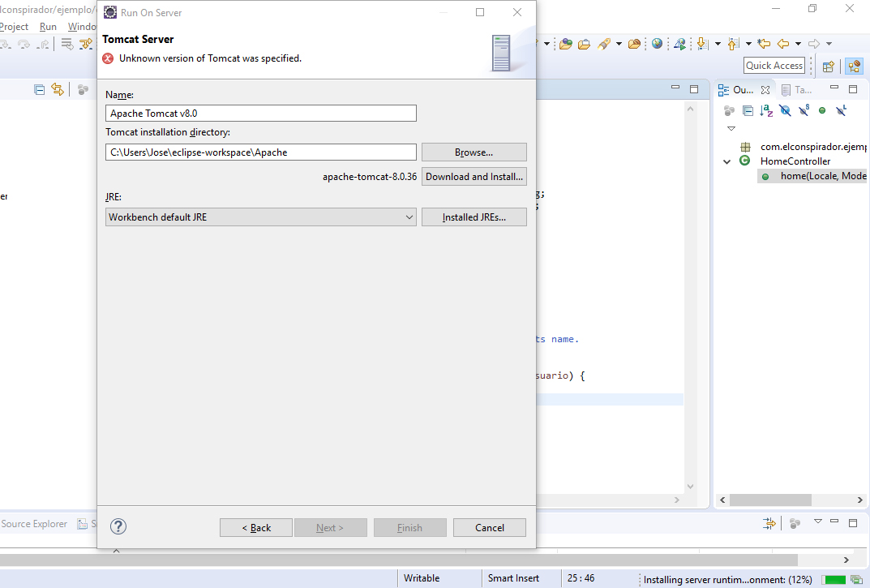870x588 pixels.
Task: Click the 'Smart Insert' status bar entry
Action: click(x=513, y=578)
